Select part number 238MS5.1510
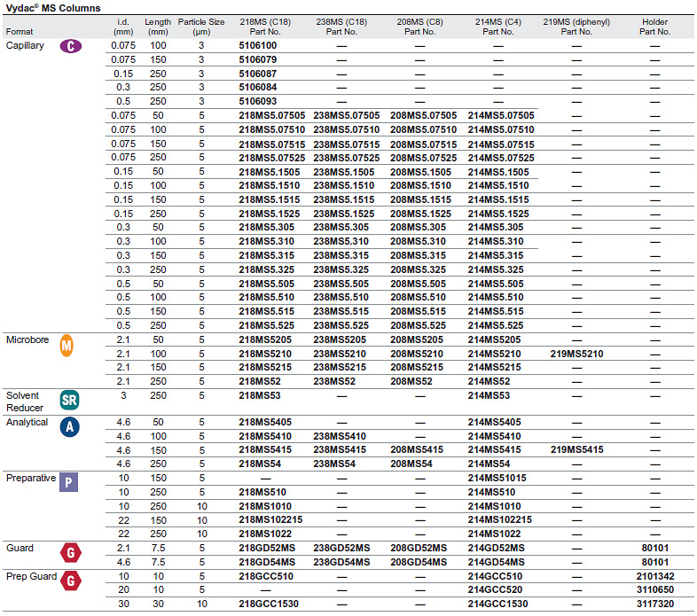697x616 pixels. click(343, 185)
